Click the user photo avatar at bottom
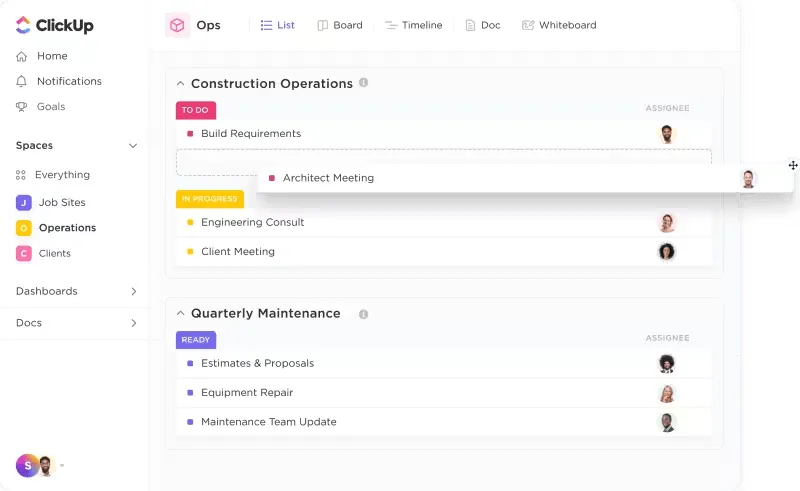The width and height of the screenshot is (800, 491). pos(46,465)
